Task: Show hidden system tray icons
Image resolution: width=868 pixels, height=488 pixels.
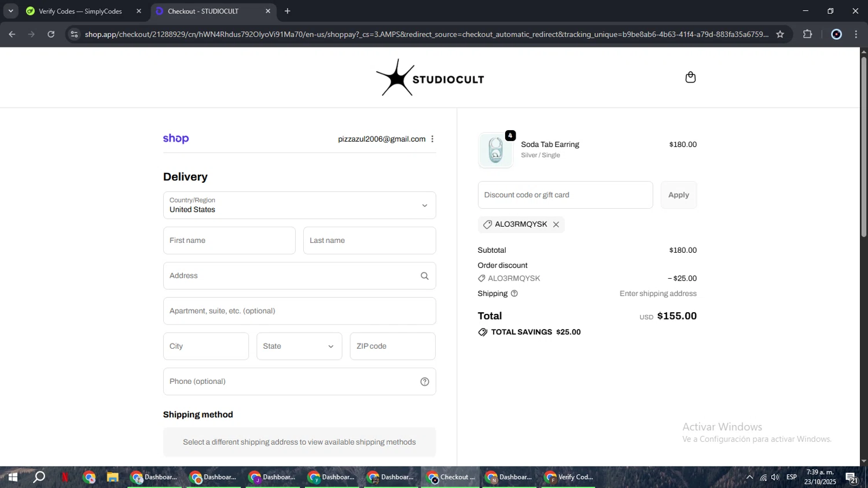Action: coord(749,477)
